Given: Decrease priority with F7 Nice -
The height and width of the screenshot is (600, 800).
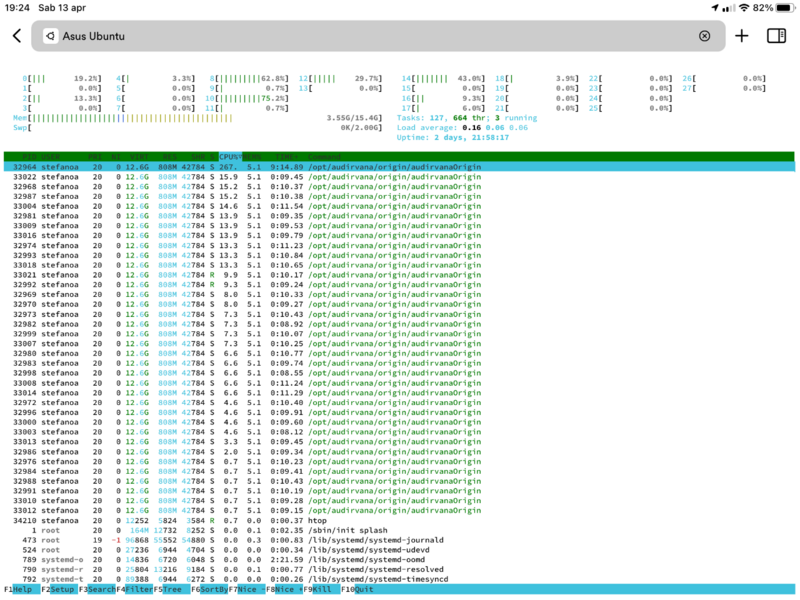Looking at the screenshot, I should coord(247,589).
